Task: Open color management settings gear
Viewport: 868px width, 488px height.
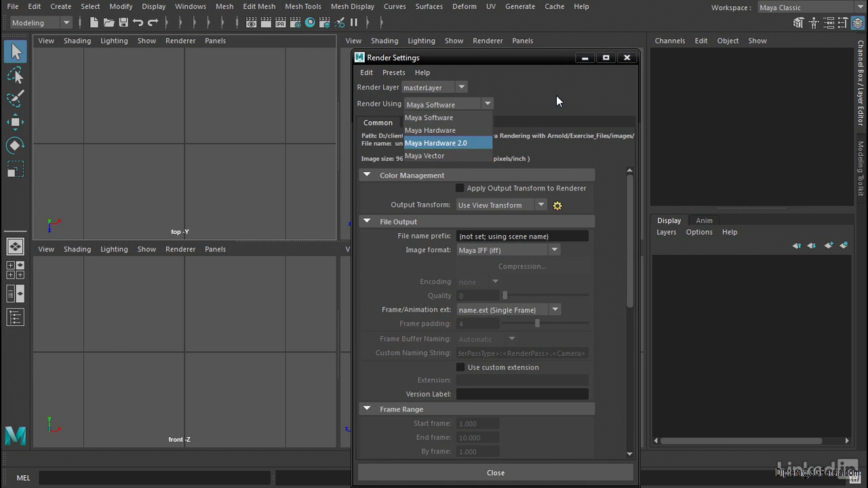Action: [557, 205]
